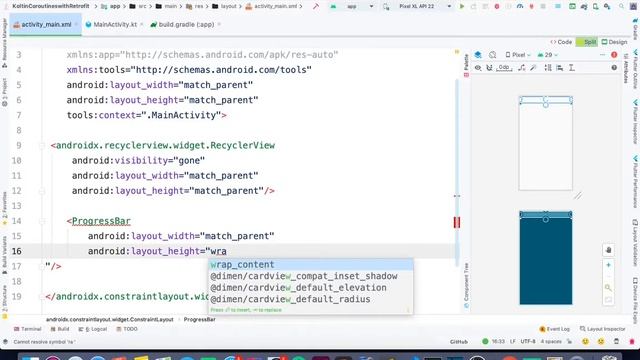The image size is (640, 360).
Task: Open the app run configuration dropdown
Action: [x=351, y=7]
